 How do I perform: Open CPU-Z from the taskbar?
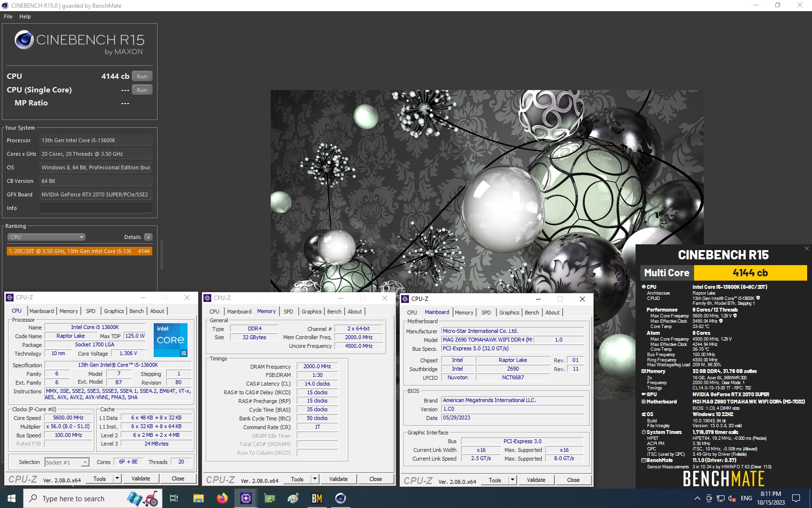click(246, 498)
